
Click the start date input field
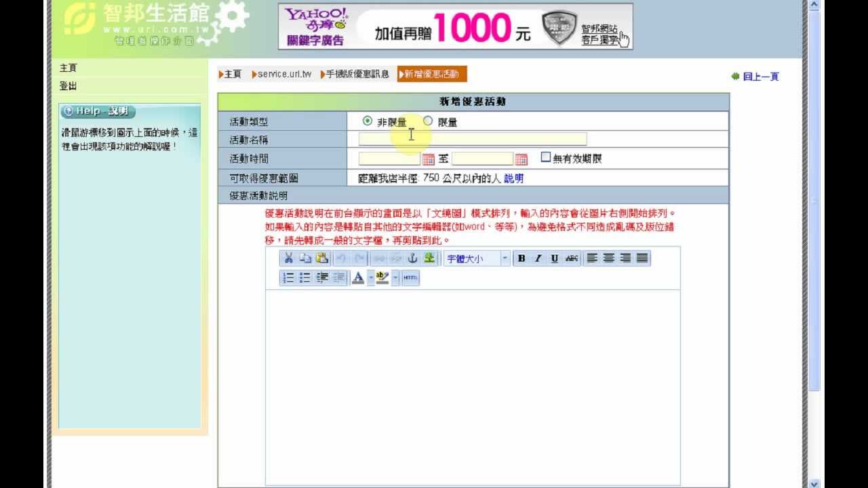389,159
